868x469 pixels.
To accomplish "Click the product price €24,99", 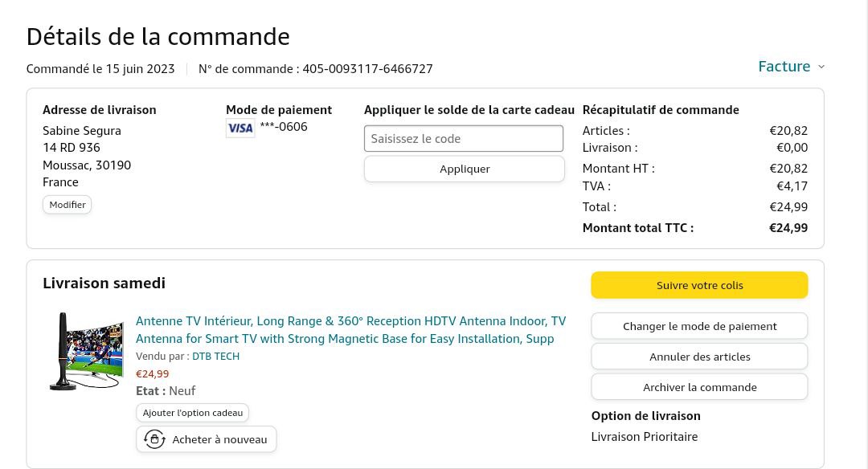I will (153, 373).
